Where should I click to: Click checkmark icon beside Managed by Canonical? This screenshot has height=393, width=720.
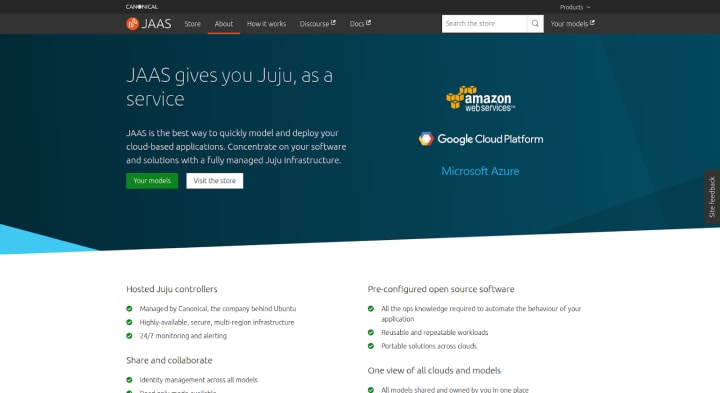coord(129,309)
